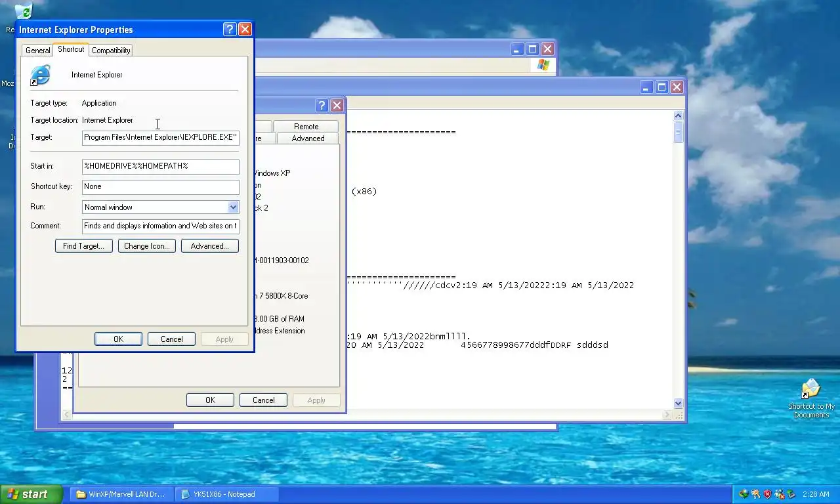Open the General tab
The width and height of the screenshot is (840, 504).
click(37, 51)
